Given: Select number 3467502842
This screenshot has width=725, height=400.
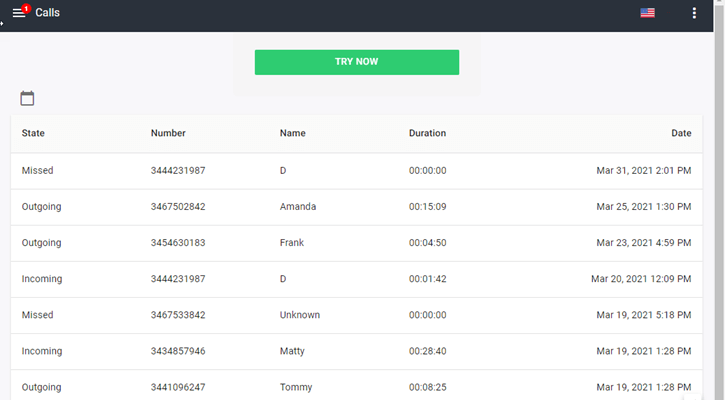Looking at the screenshot, I should pyautogui.click(x=178, y=207).
